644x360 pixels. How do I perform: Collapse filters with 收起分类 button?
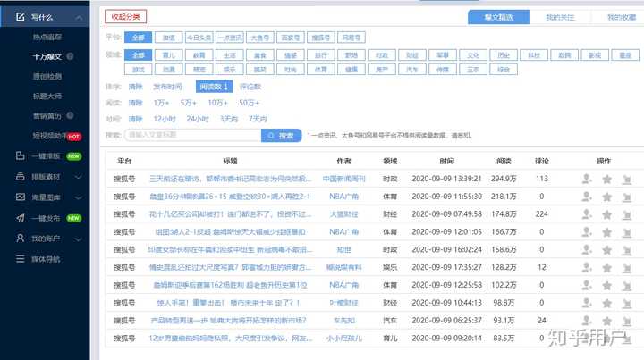coord(126,17)
